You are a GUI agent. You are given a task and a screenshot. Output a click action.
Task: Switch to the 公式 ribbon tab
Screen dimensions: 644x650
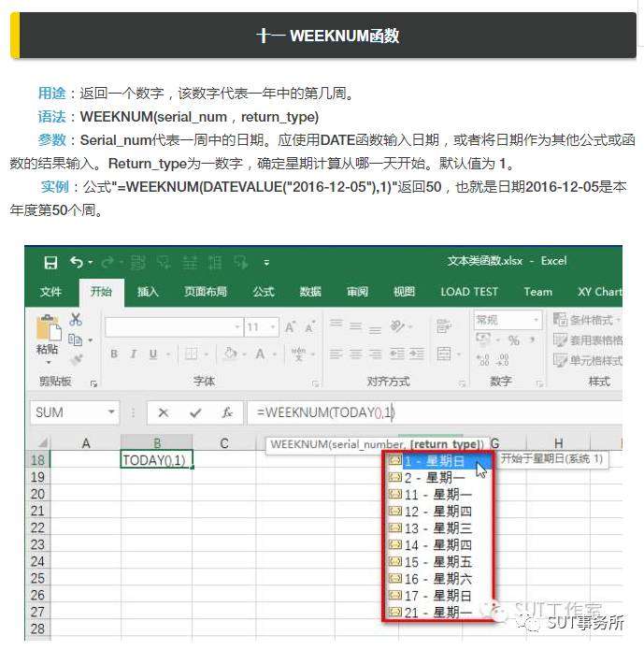pos(264,292)
